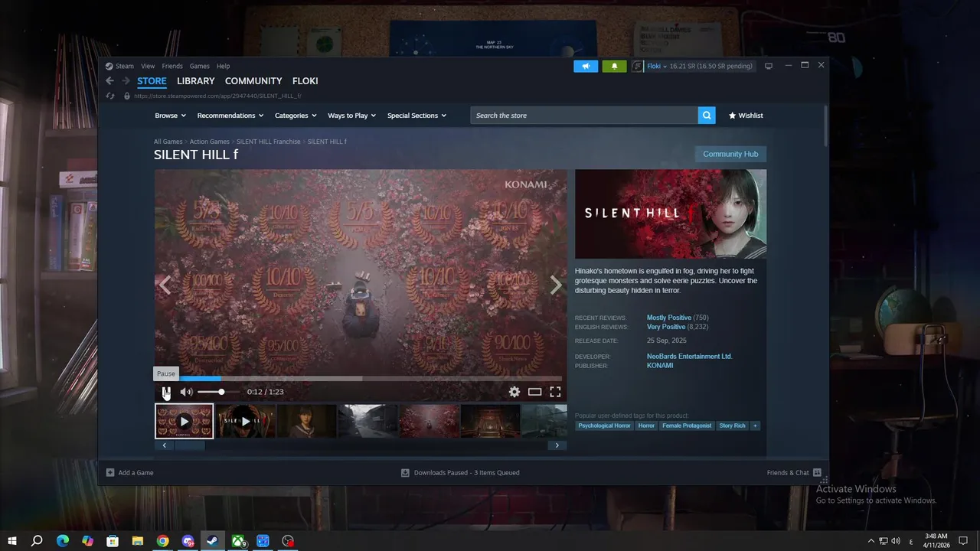The width and height of the screenshot is (980, 551).
Task: Expand the Recommendations dropdown
Action: coord(230,116)
